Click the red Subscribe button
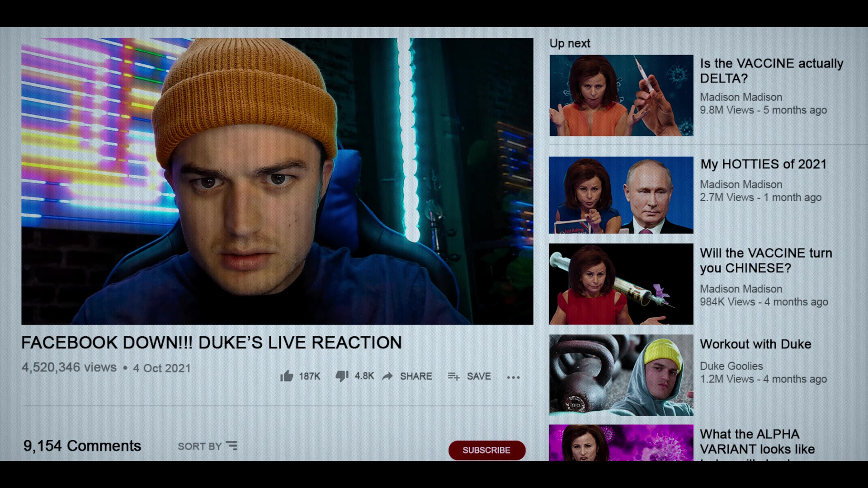The height and width of the screenshot is (488, 868). point(487,450)
